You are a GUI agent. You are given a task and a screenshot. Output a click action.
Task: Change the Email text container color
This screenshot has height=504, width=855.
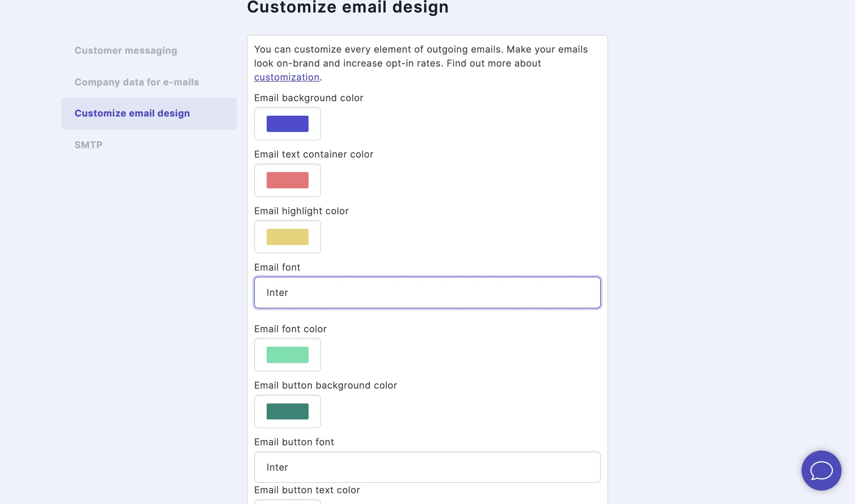point(288,180)
